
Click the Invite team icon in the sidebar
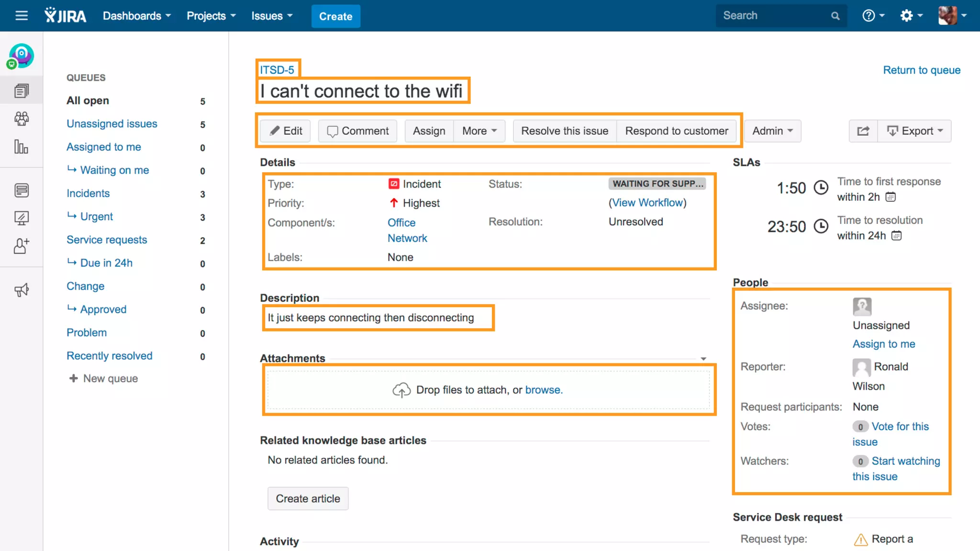tap(22, 246)
